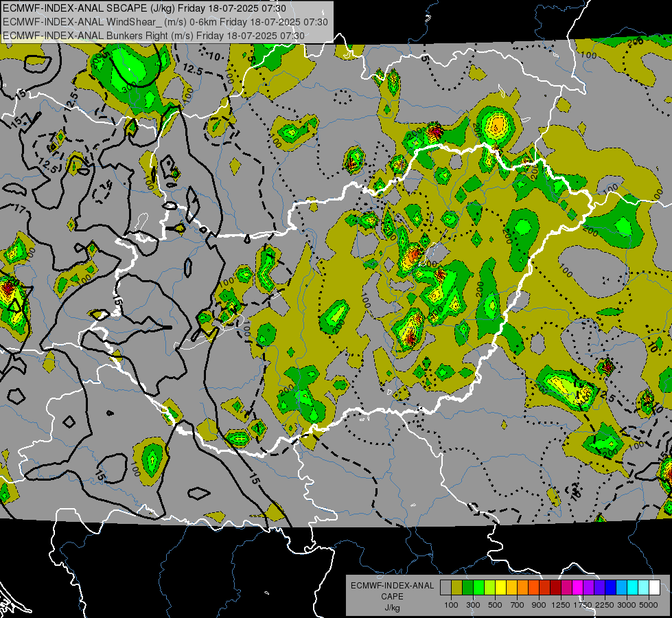Select the orange swatch above 700 label
Screen dimensions: 672x618
click(522, 588)
